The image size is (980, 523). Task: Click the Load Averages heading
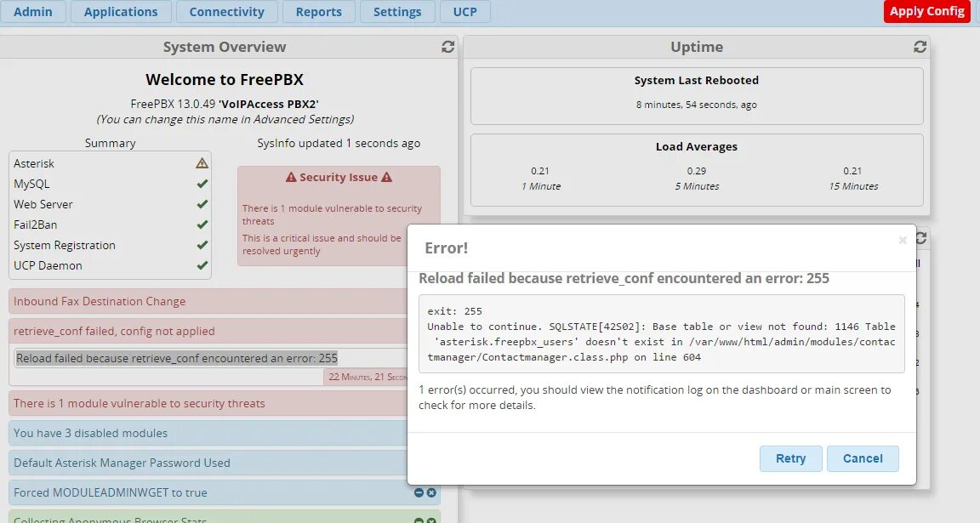coord(696,147)
